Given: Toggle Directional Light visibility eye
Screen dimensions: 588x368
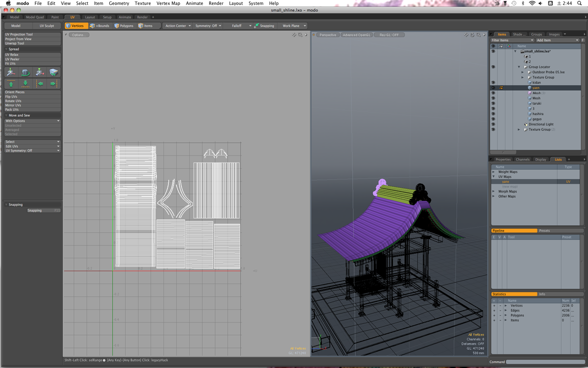Looking at the screenshot, I should (x=493, y=124).
